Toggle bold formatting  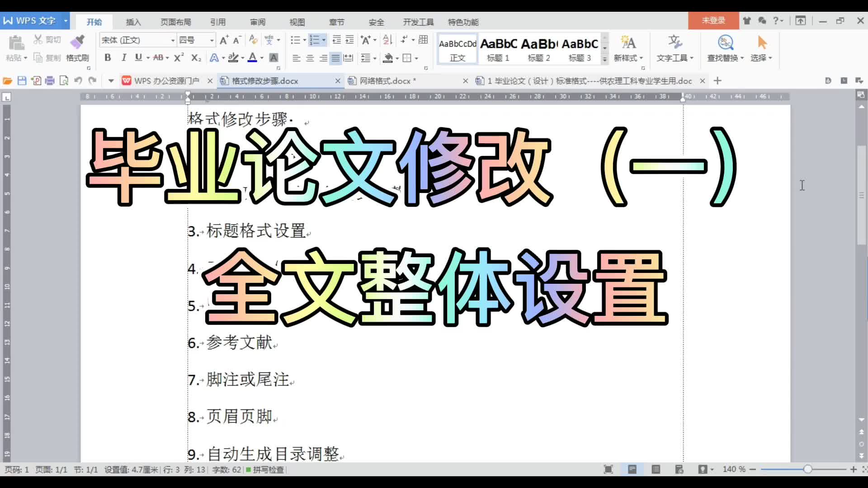click(x=108, y=57)
